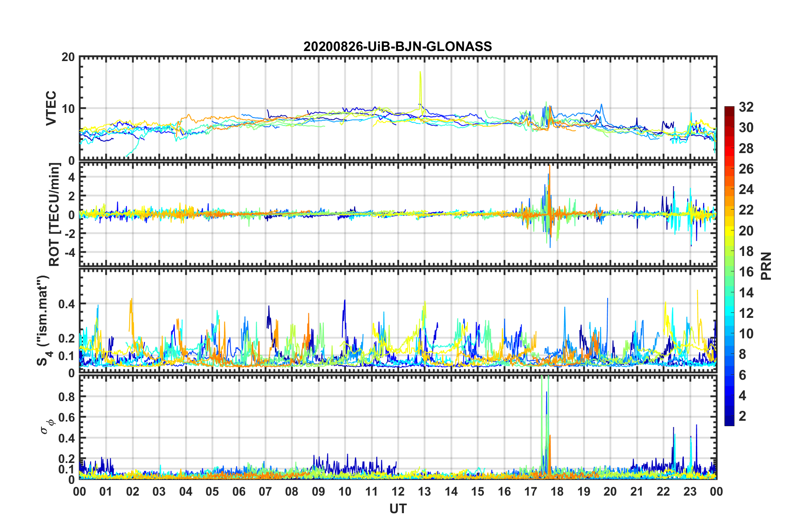Viewport: 796px width, 532px height.
Task: Click x-axis hour tick label 17
Action: 531,491
